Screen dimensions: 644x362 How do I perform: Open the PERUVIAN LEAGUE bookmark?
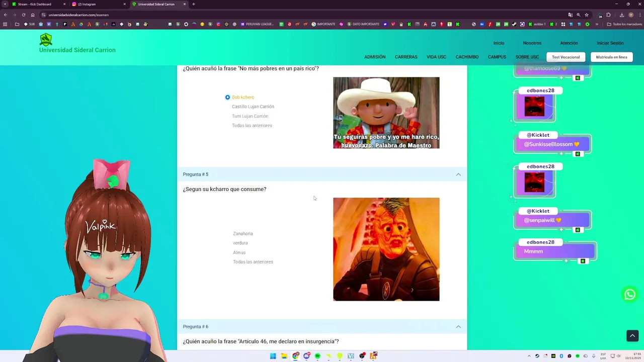(x=257, y=24)
